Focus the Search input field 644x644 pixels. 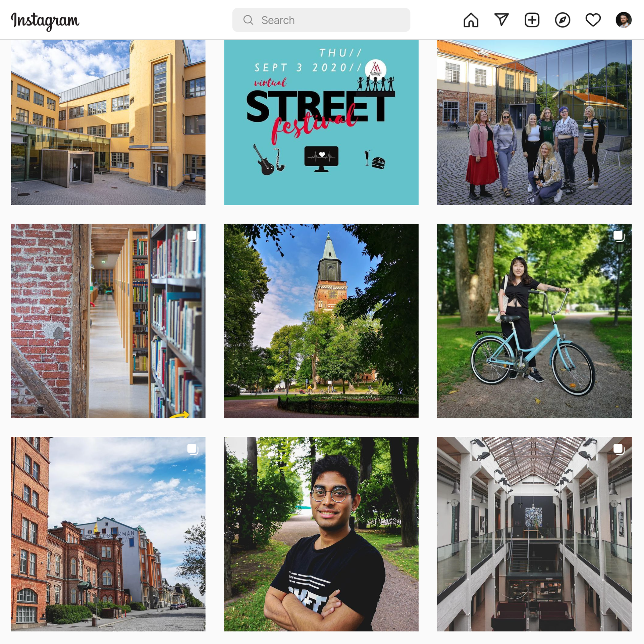tap(321, 20)
